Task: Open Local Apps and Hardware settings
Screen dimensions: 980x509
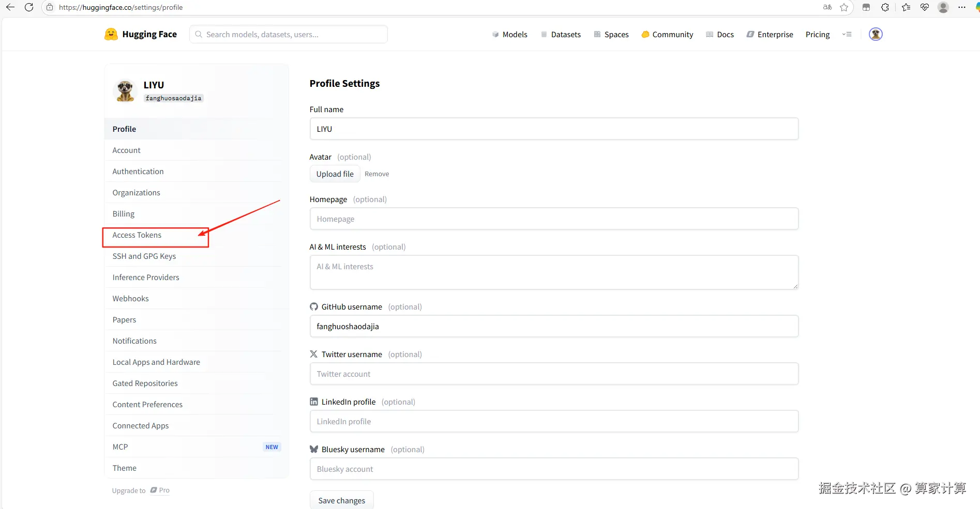Action: pos(197,362)
